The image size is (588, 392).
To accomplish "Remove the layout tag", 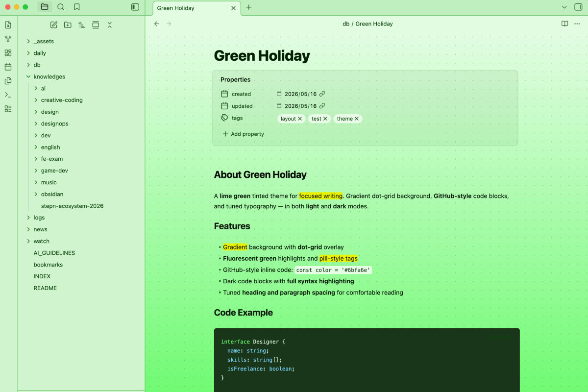I will pyautogui.click(x=300, y=119).
